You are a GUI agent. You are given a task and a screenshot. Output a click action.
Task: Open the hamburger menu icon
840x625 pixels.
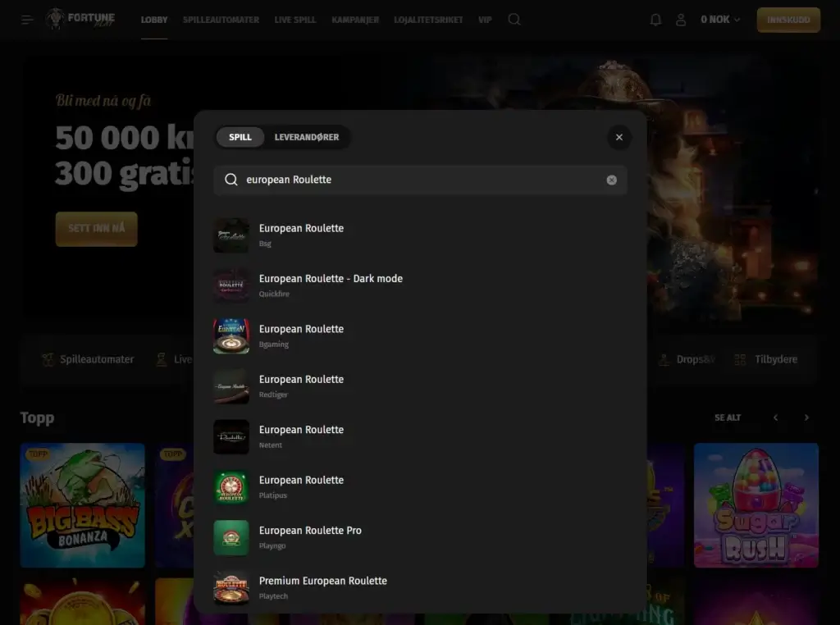pyautogui.click(x=27, y=20)
